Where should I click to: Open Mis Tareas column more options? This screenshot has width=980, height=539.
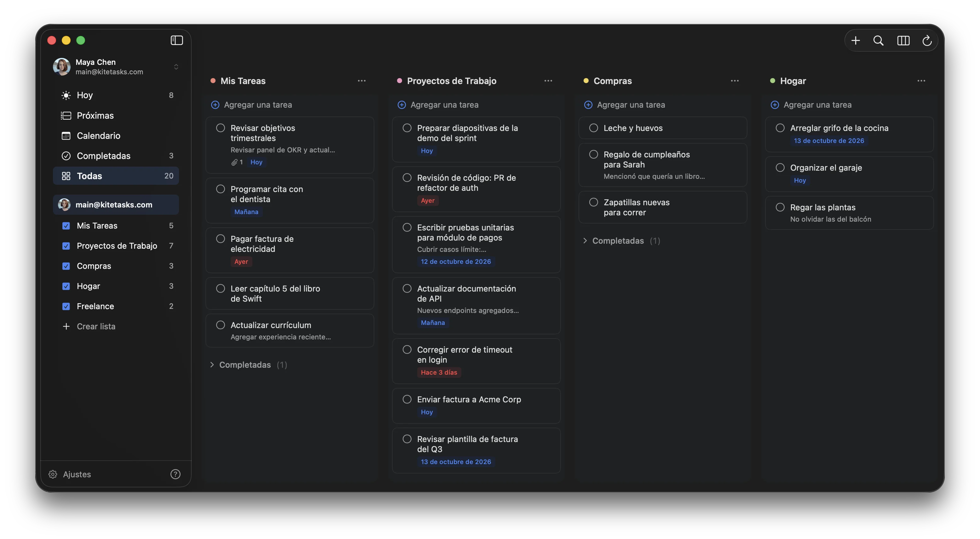[x=361, y=81]
